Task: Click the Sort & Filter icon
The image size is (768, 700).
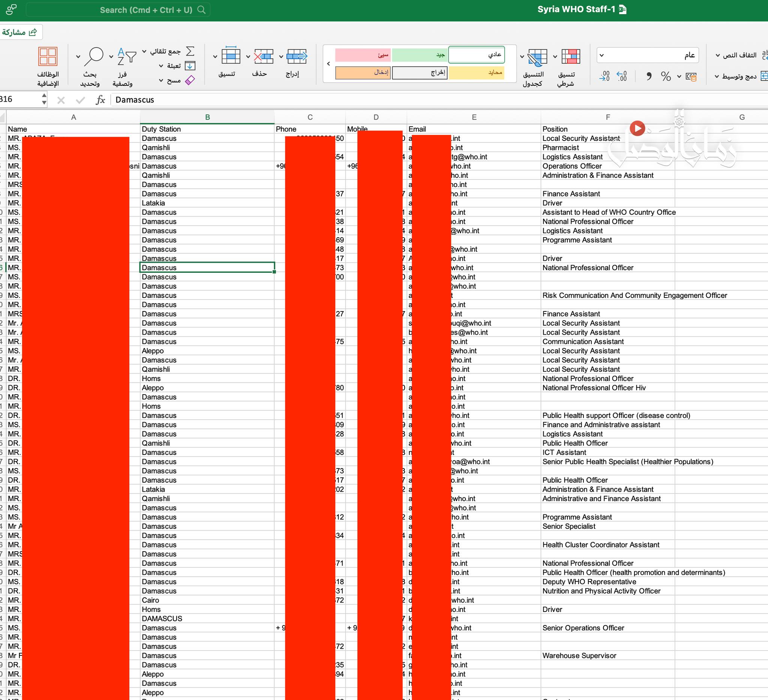Action: tap(126, 56)
